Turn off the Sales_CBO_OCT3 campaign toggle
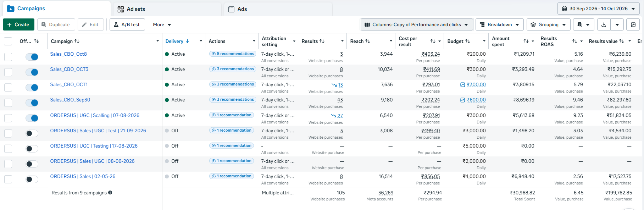The image size is (644, 210). [x=32, y=72]
